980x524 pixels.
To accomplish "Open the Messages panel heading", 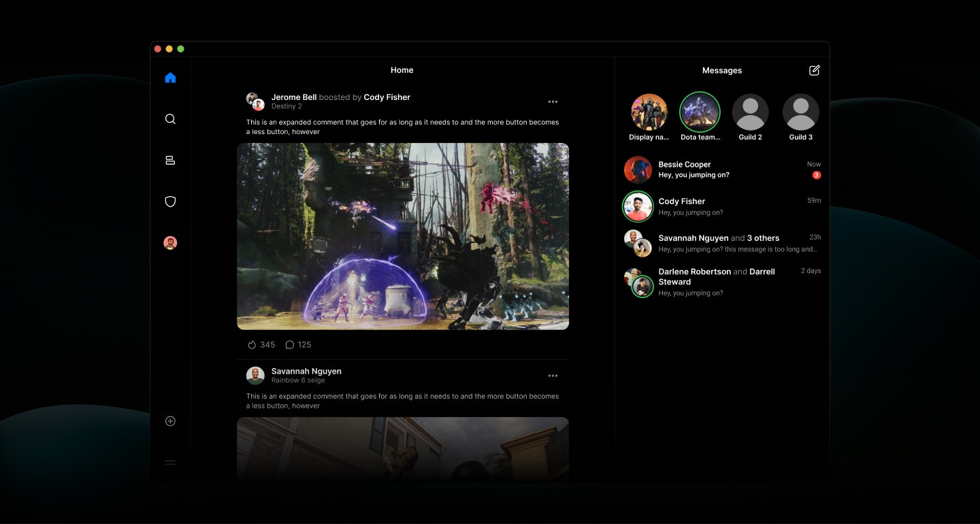I will tap(722, 70).
